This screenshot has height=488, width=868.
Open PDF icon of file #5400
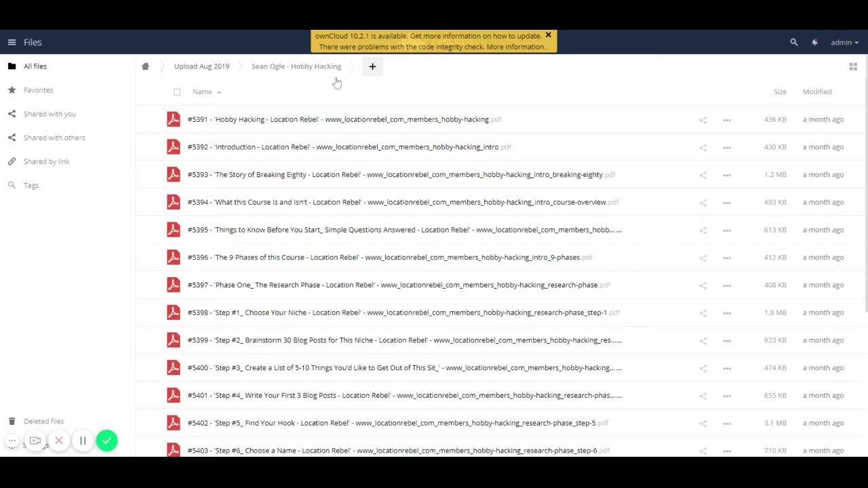coord(174,367)
